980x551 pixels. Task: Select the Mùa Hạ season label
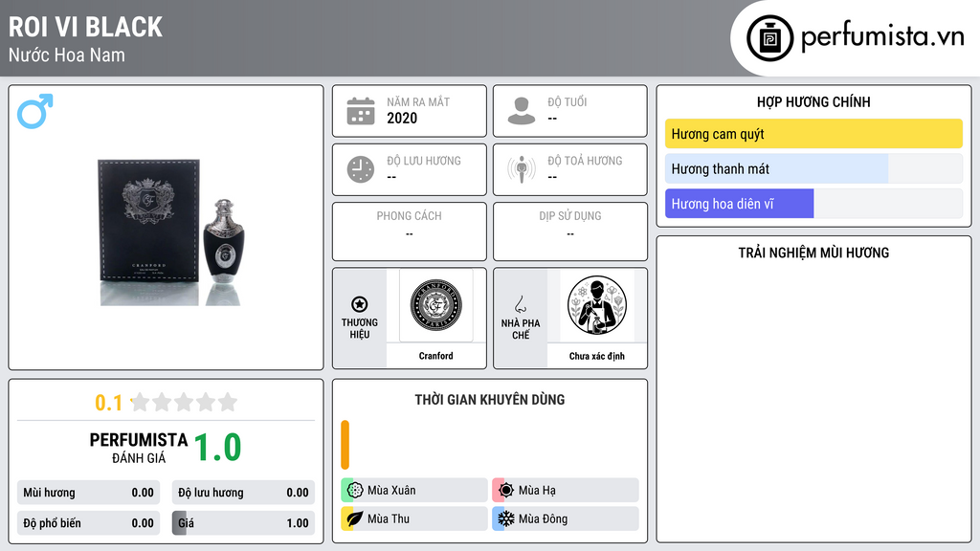pos(537,491)
